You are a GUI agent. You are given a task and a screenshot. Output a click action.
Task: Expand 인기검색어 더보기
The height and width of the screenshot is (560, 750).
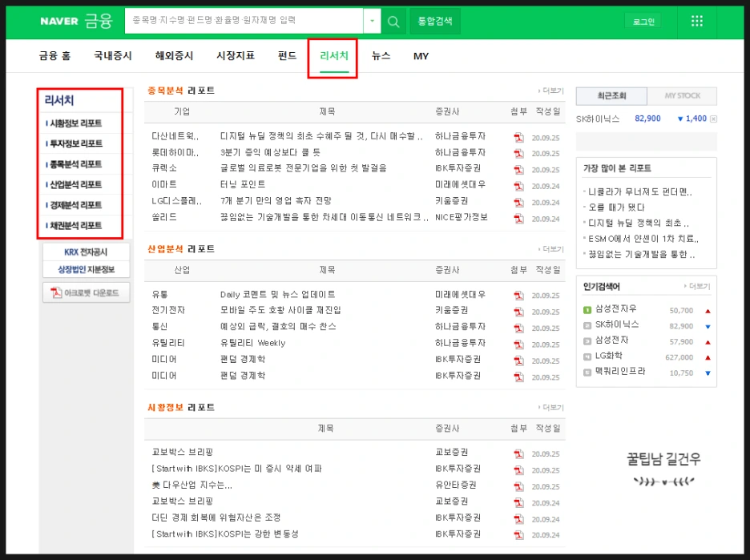[x=697, y=286]
